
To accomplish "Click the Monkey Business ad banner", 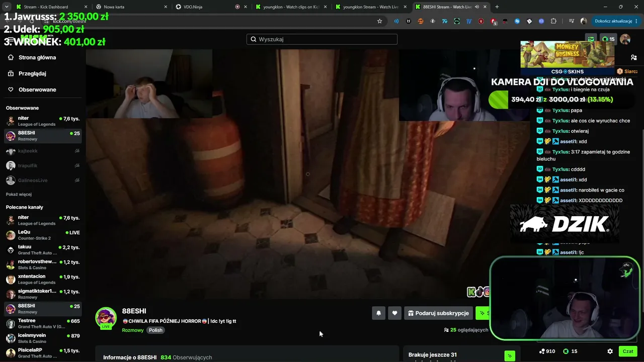I will tap(567, 54).
